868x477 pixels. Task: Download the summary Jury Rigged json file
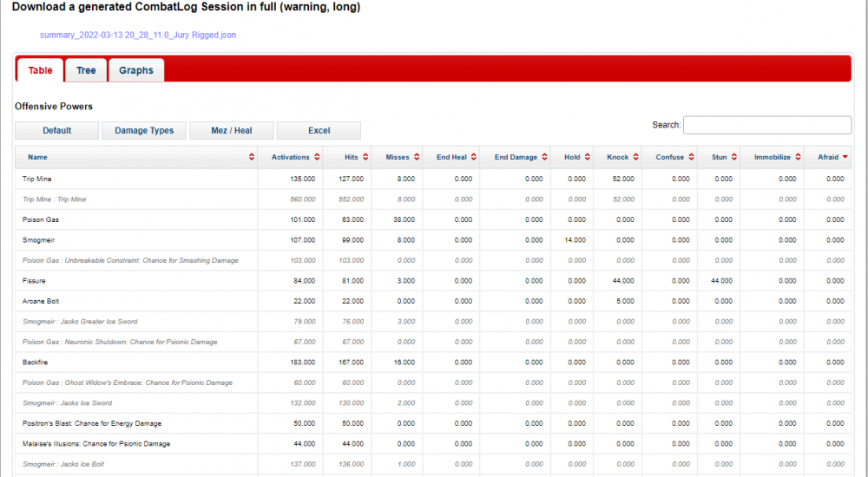(138, 36)
